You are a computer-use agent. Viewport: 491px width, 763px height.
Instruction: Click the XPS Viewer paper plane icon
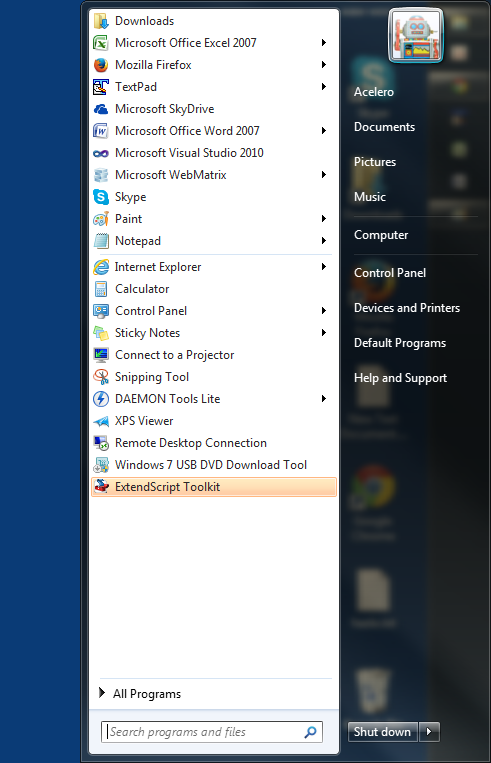tap(101, 421)
